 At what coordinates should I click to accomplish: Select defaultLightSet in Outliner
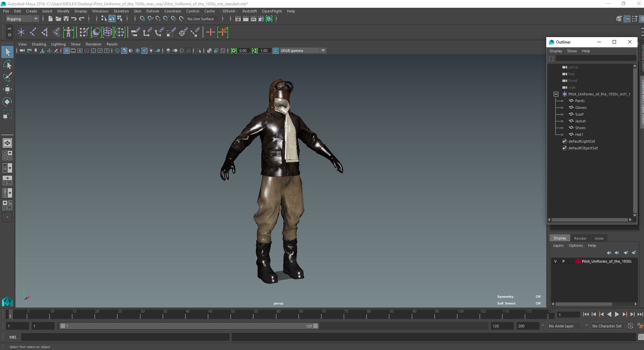[582, 141]
